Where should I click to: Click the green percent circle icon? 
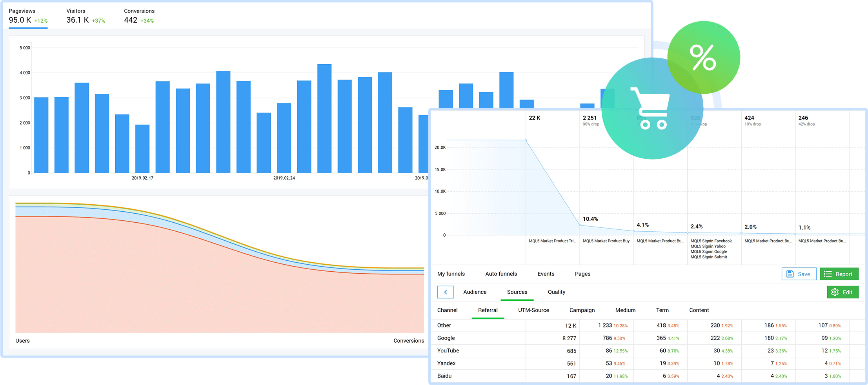tap(704, 57)
